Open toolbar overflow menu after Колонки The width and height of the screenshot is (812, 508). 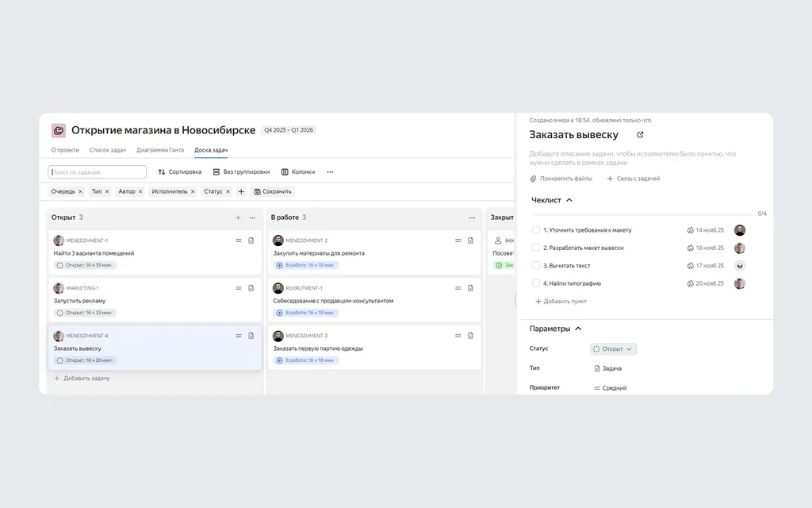click(x=330, y=172)
